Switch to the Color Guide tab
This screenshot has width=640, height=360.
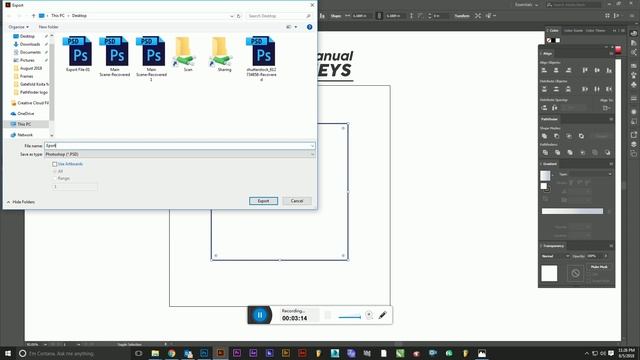coord(573,31)
